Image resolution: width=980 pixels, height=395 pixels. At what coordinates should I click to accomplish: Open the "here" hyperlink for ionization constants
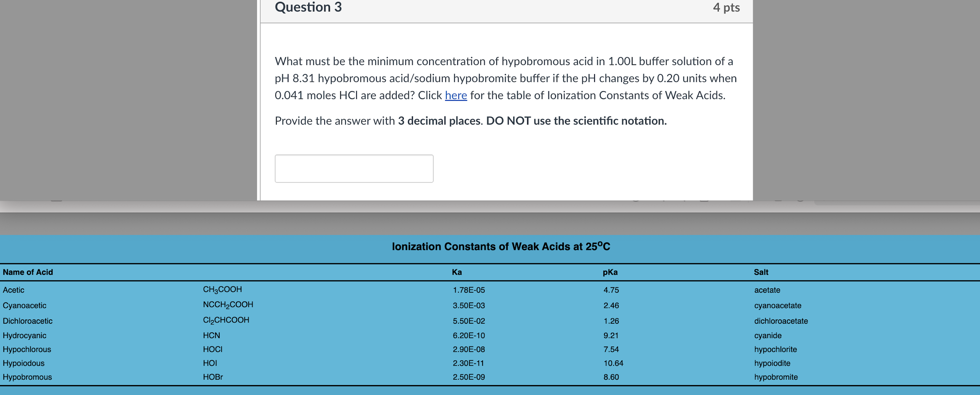pos(455,96)
